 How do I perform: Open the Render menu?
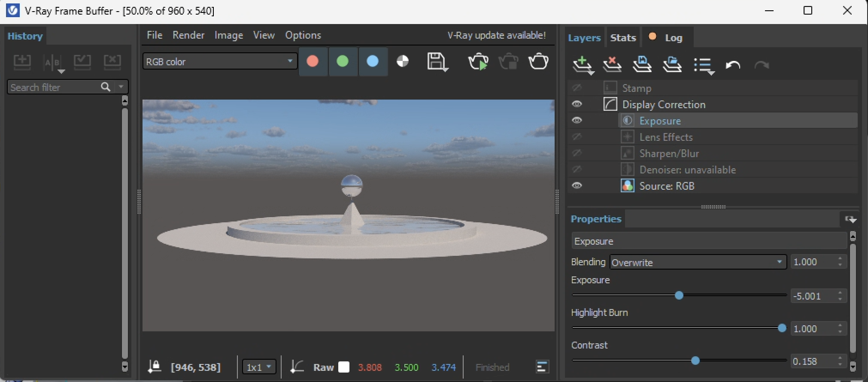[x=188, y=35]
